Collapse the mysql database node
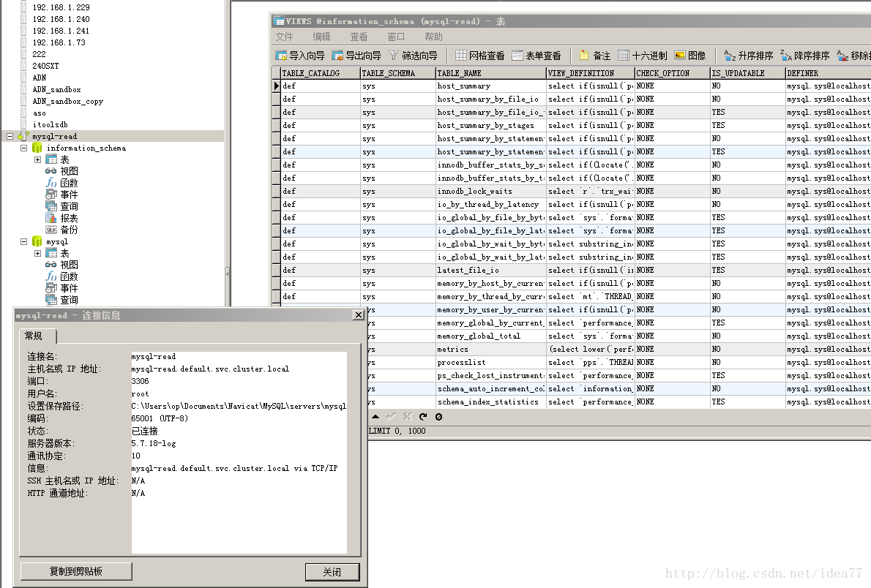Viewport: 871px width, 588px height. click(24, 241)
